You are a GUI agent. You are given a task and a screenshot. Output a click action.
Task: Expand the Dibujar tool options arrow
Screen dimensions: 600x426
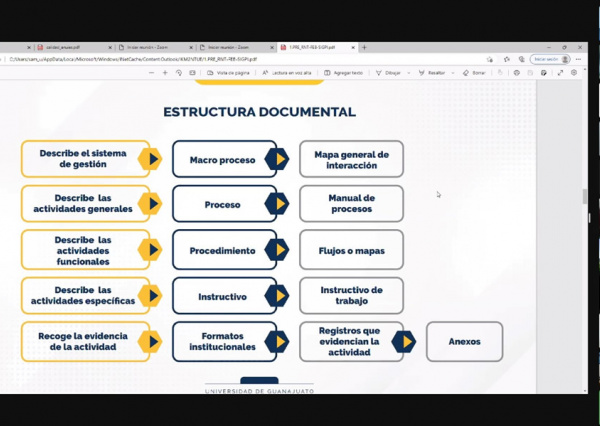coord(409,73)
